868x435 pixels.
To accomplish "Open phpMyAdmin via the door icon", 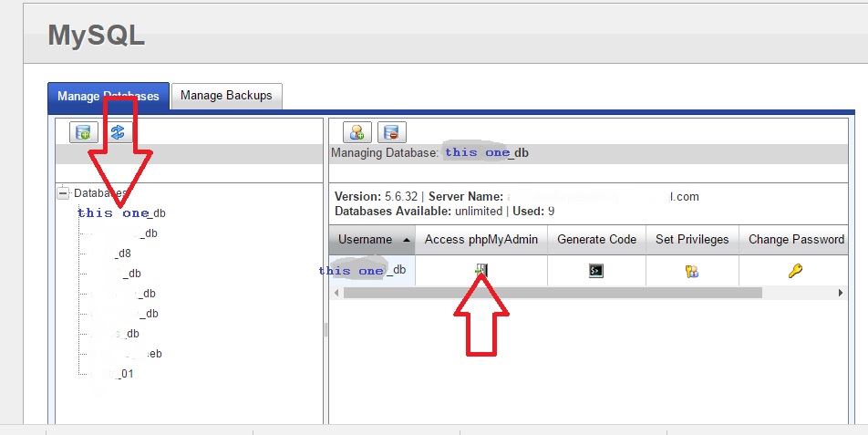I will (x=481, y=271).
